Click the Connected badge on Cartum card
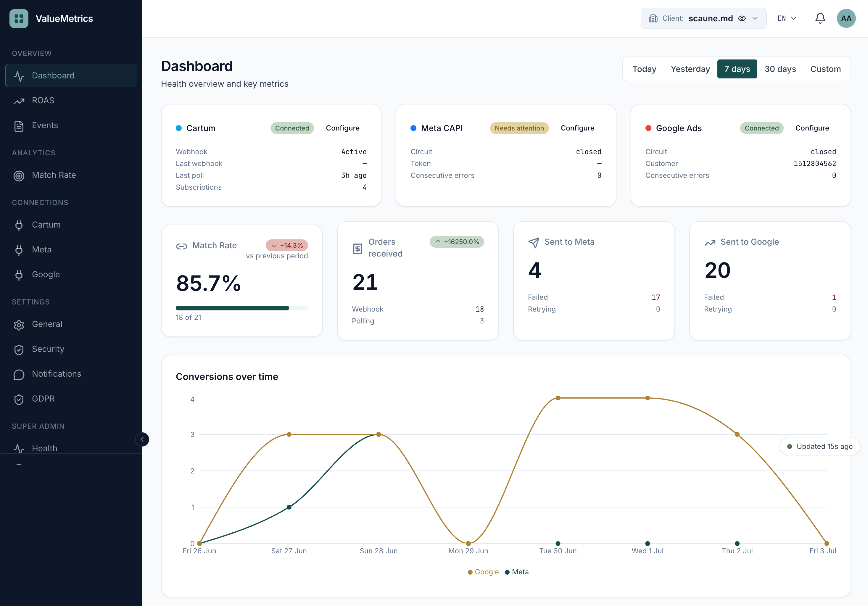The width and height of the screenshot is (868, 606). pos(292,128)
